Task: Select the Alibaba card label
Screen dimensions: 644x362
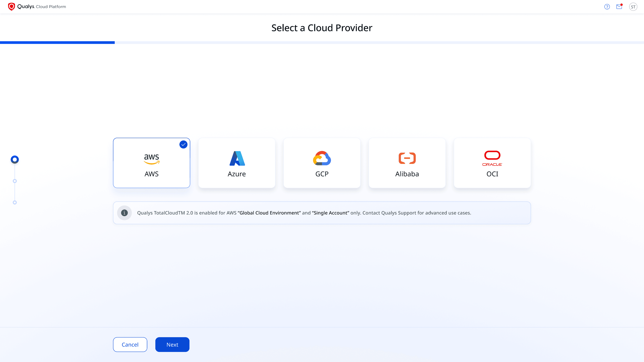Action: click(x=407, y=174)
